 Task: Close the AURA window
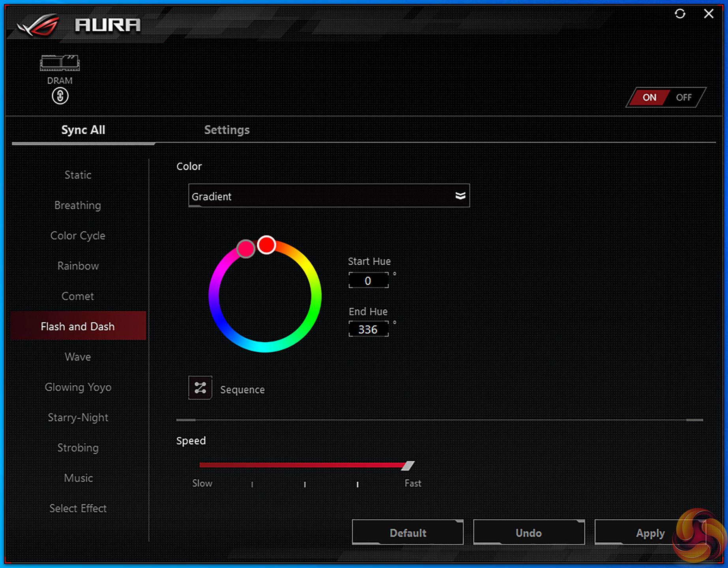[709, 14]
